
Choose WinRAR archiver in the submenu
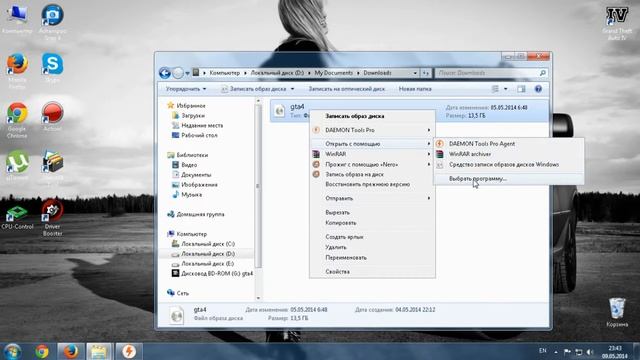click(509, 154)
